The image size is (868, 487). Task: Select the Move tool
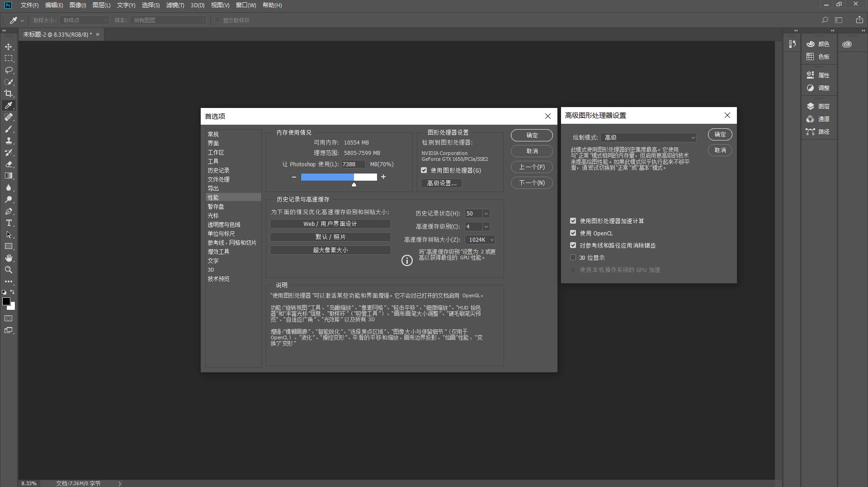[9, 47]
